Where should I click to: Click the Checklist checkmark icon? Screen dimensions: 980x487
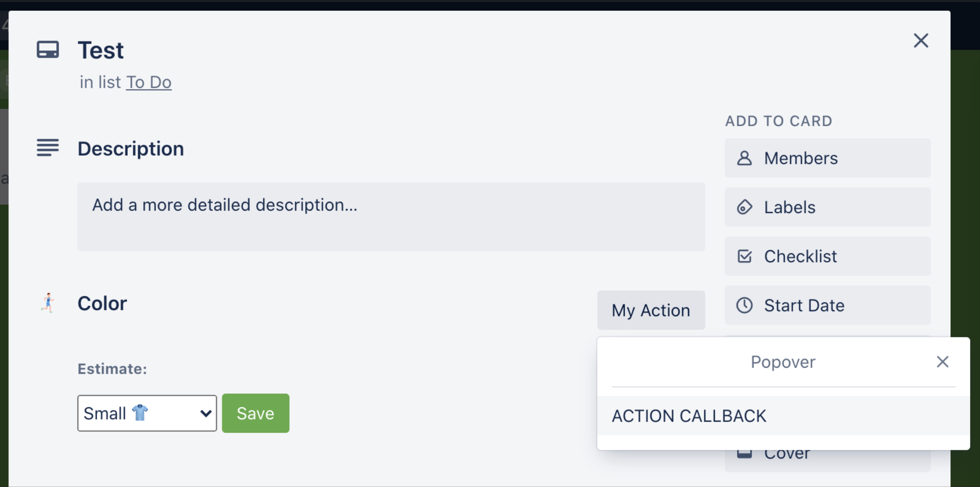(x=744, y=256)
